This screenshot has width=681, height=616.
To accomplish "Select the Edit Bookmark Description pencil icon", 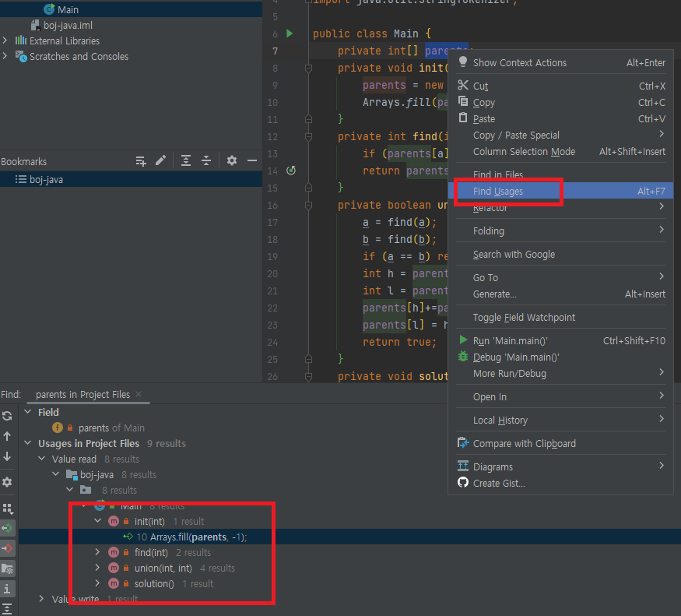I will click(160, 160).
